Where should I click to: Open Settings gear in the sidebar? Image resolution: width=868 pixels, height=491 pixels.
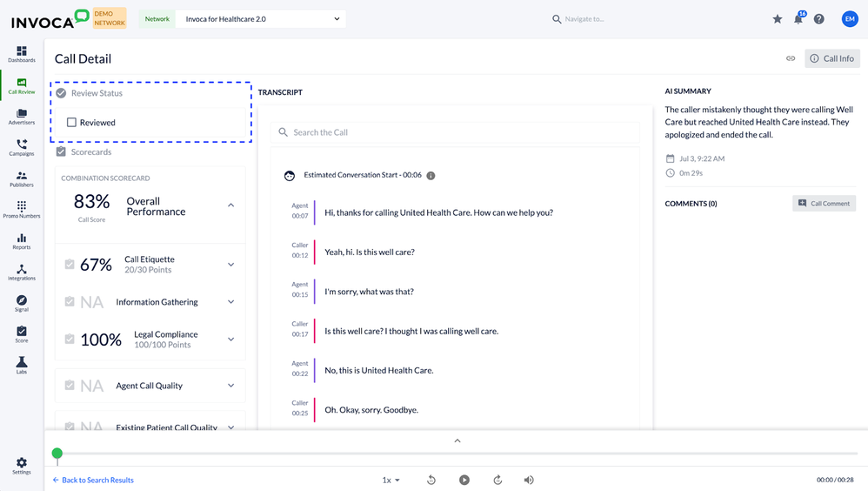[22, 466]
